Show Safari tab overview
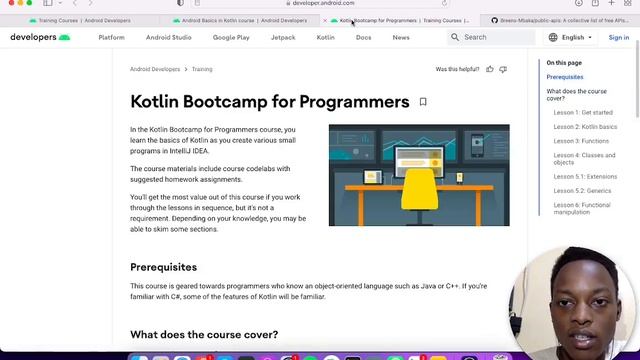This screenshot has width=640, height=360. tap(628, 3)
